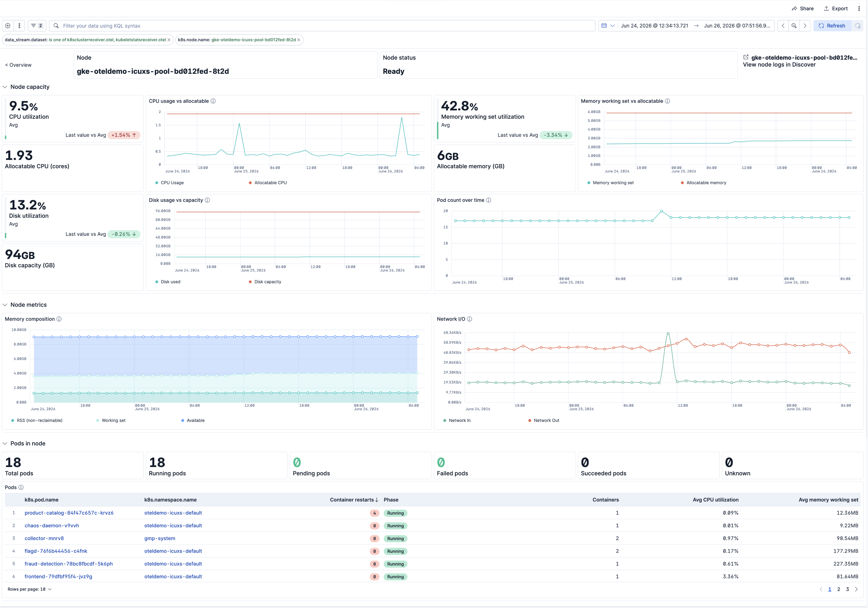The image size is (868, 608).
Task: Click the add filter plus icon
Action: click(8, 26)
